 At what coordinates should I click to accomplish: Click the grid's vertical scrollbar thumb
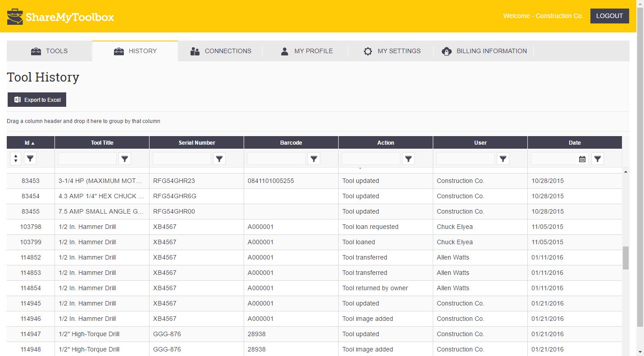(626, 258)
